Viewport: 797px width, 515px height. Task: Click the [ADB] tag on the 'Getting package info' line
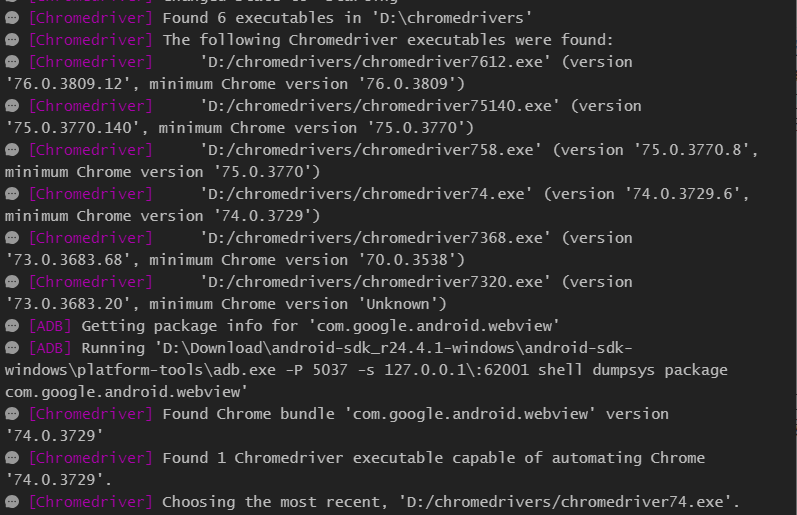point(50,326)
